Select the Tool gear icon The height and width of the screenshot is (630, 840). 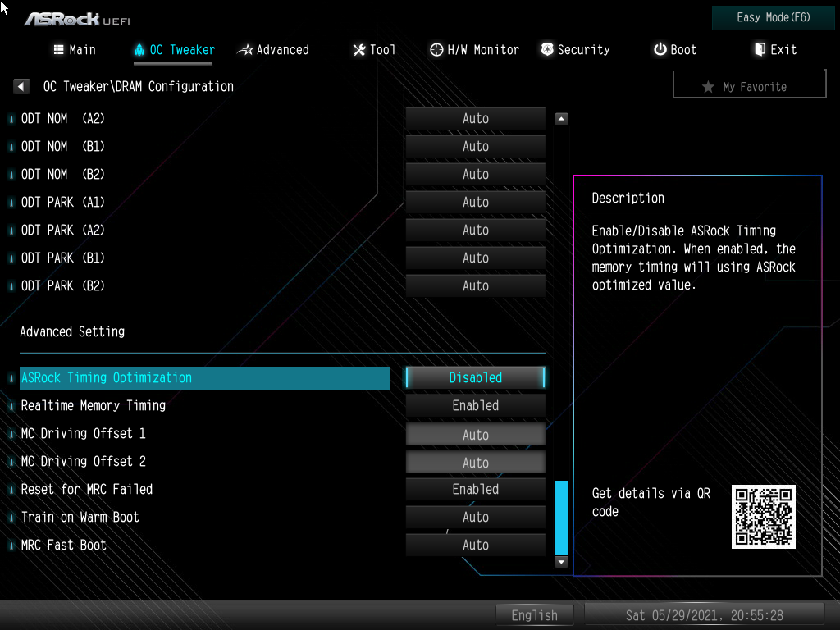[357, 50]
